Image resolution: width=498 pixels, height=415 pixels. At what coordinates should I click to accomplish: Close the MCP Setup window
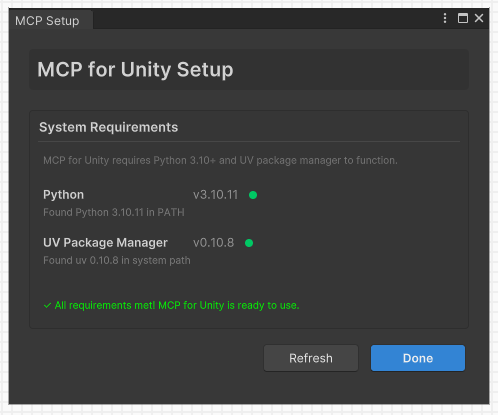click(x=479, y=18)
